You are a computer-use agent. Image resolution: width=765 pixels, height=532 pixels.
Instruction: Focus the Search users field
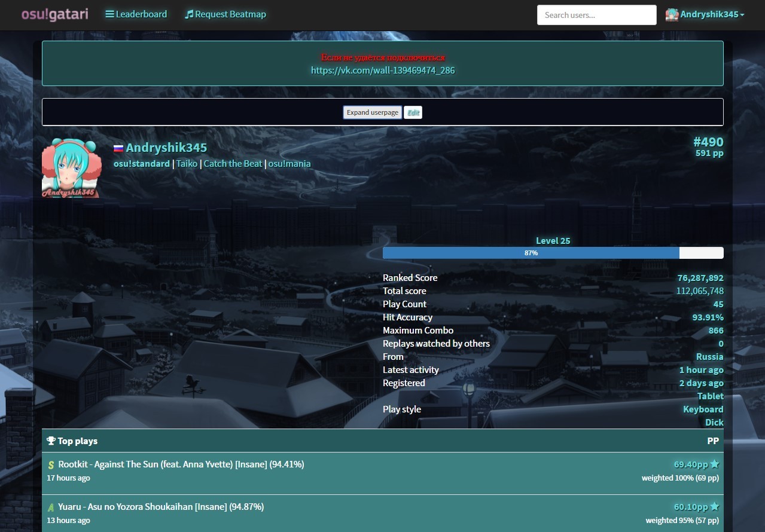[596, 15]
